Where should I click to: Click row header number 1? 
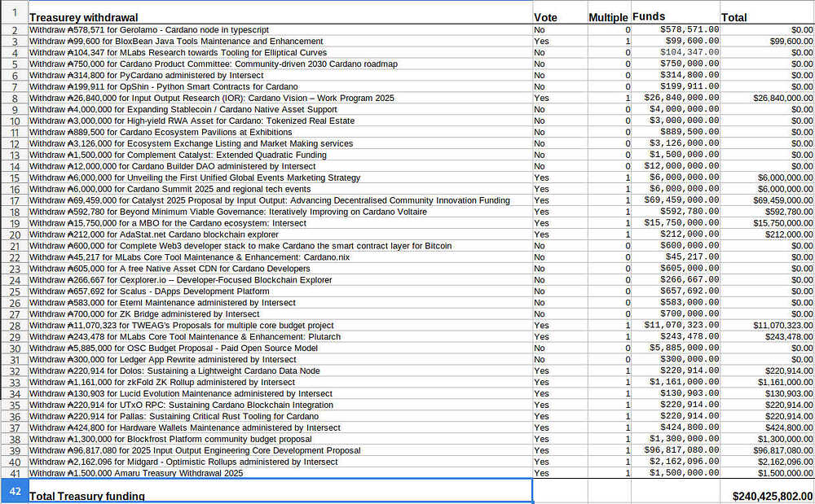click(14, 12)
